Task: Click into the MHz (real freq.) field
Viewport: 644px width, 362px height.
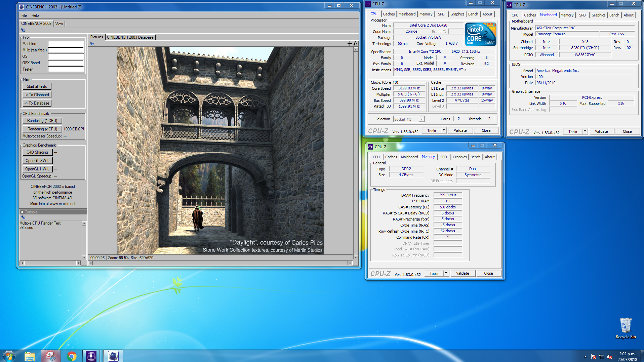Action: point(66,50)
